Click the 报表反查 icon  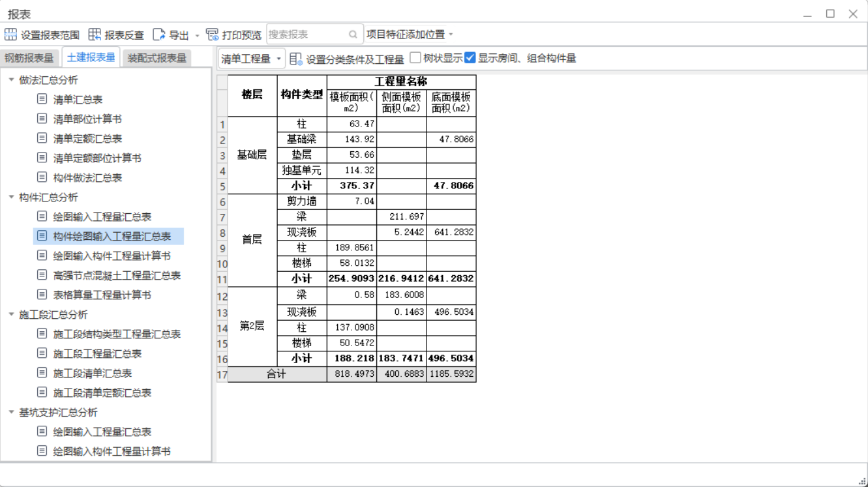95,35
